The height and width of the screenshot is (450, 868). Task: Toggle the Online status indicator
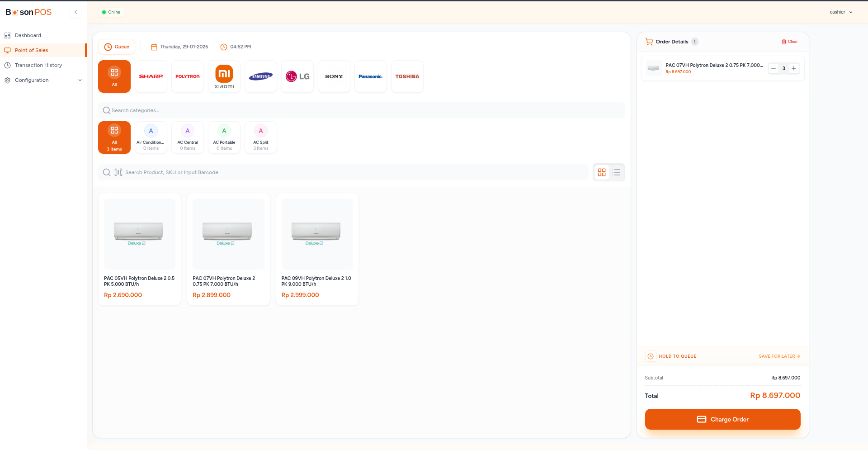(111, 12)
